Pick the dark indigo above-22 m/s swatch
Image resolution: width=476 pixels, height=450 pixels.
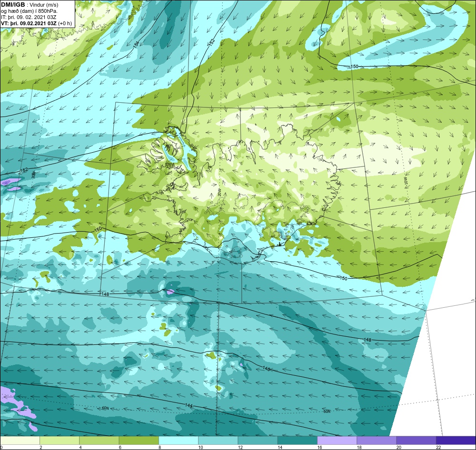click(x=456, y=440)
